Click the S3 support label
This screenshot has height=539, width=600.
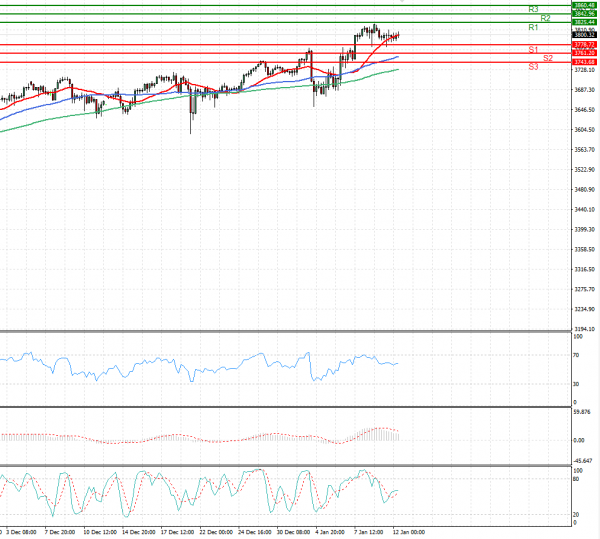533,67
